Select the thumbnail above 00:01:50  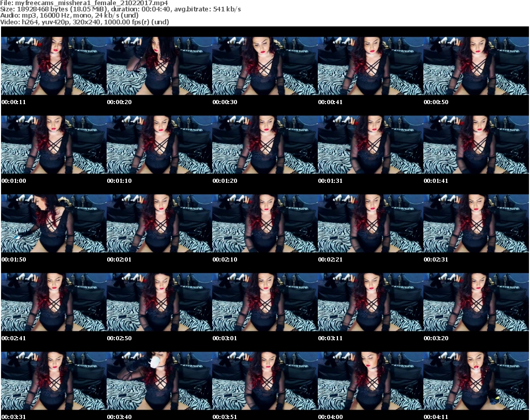tap(54, 224)
